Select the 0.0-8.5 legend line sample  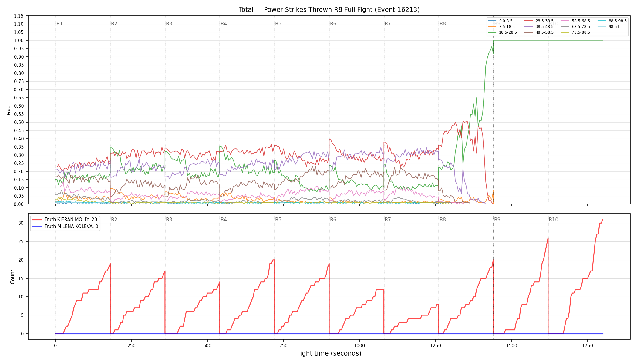pos(492,21)
